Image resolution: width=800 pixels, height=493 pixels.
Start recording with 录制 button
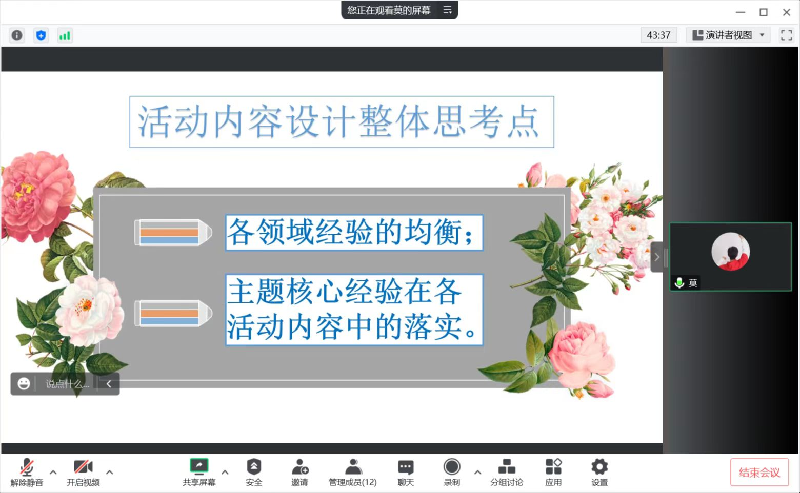tap(452, 471)
